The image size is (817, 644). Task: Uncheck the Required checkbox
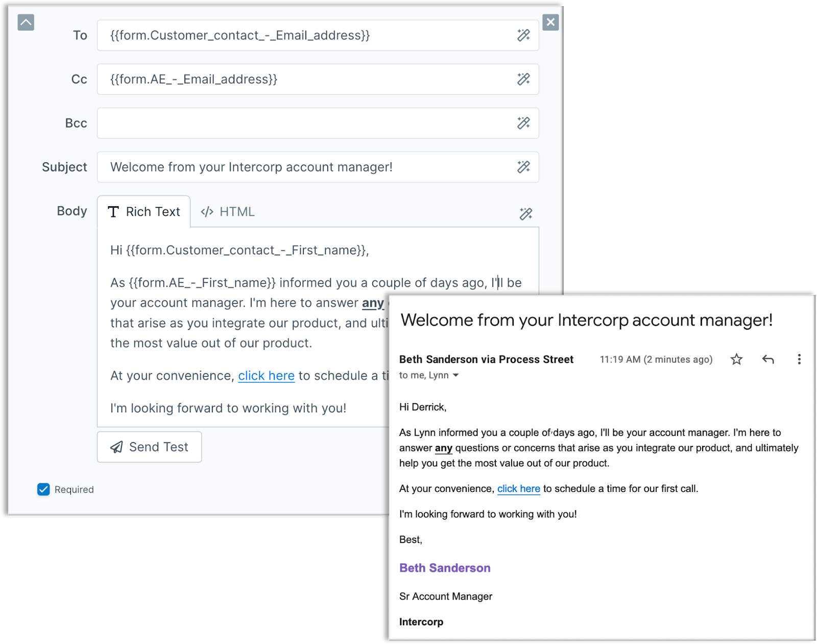43,489
